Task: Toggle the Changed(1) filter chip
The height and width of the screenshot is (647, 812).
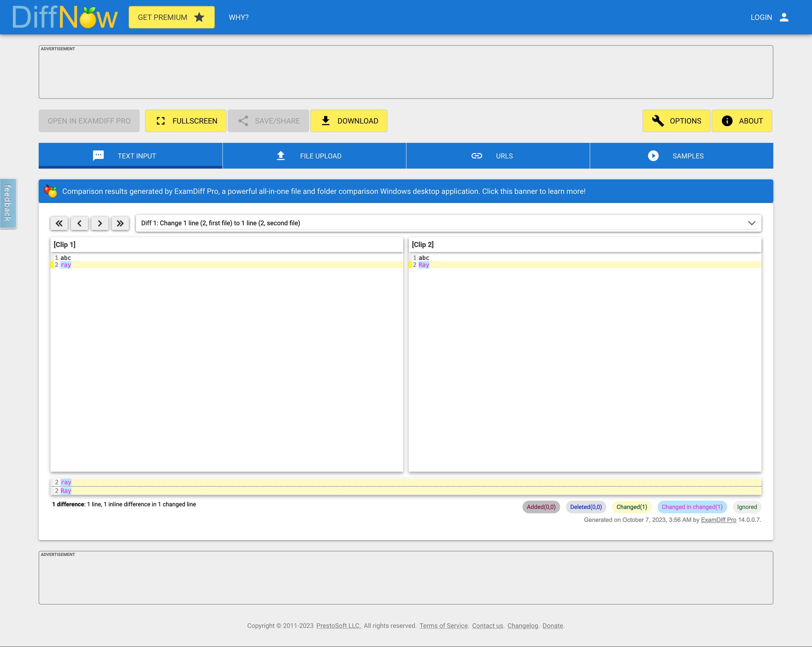Action: (x=632, y=507)
